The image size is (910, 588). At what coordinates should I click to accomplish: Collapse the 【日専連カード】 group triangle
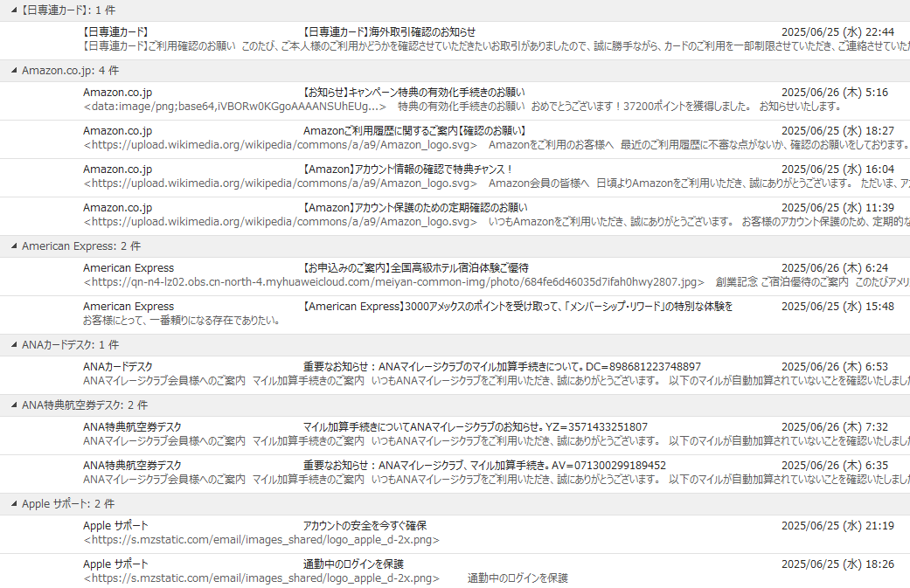point(13,10)
